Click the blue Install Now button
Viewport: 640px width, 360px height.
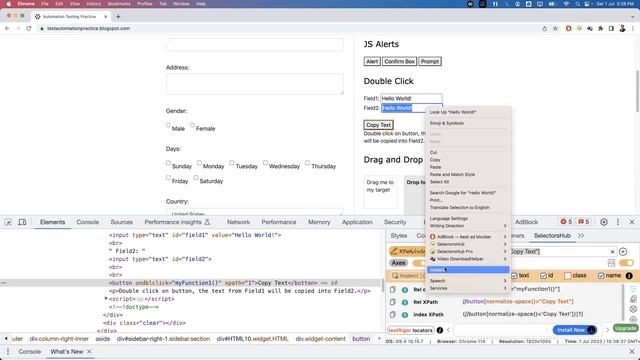[x=575, y=330]
